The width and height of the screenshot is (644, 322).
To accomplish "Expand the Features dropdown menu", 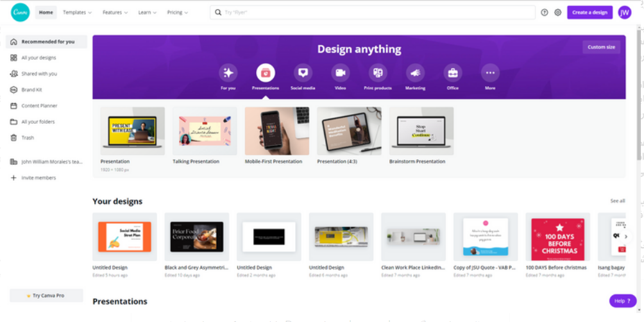I will click(x=115, y=12).
